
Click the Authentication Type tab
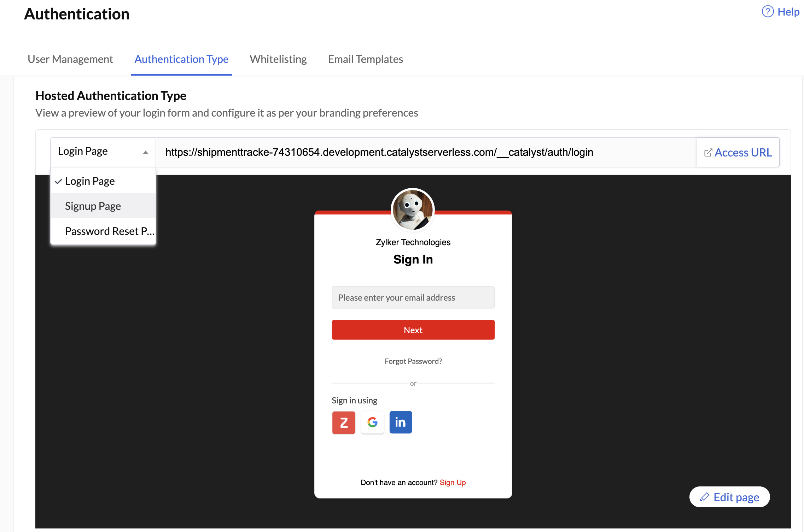coord(181,59)
